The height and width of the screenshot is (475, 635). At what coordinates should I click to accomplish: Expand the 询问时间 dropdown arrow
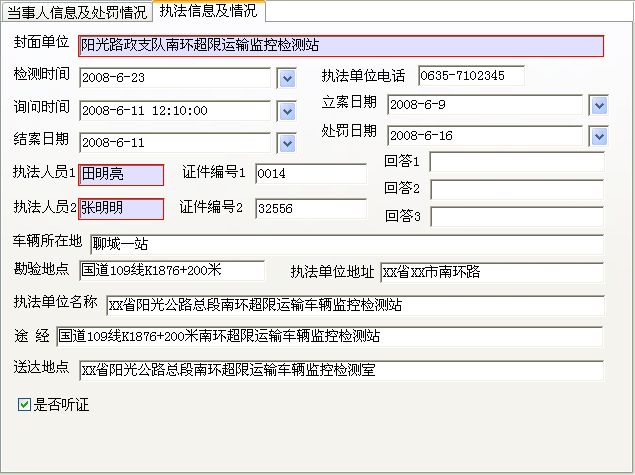pyautogui.click(x=286, y=110)
